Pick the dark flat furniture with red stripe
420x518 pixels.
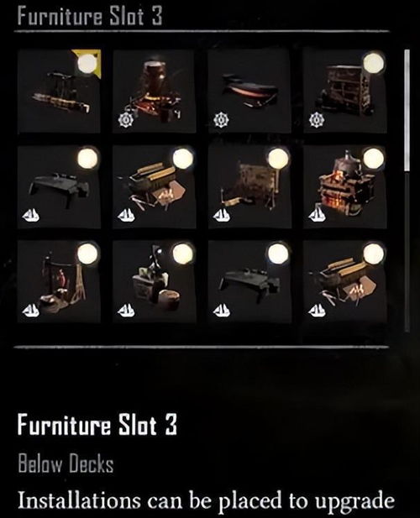249,92
